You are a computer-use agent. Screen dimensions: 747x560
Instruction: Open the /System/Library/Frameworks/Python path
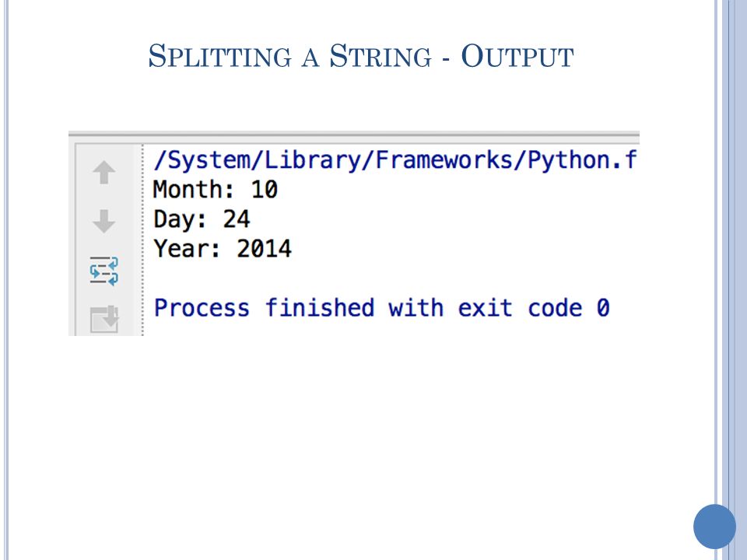[x=395, y=160]
